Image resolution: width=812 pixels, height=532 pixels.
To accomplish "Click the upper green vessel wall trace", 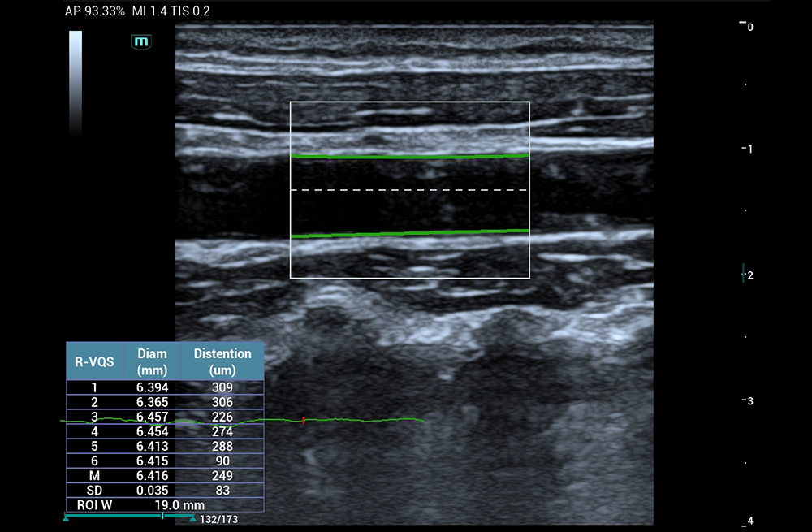I will 410,155.
